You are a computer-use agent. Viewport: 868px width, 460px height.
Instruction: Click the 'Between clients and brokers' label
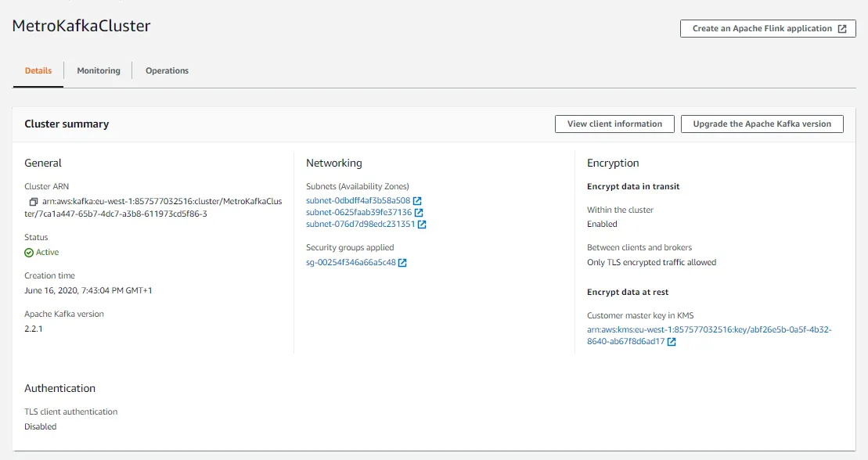click(639, 247)
